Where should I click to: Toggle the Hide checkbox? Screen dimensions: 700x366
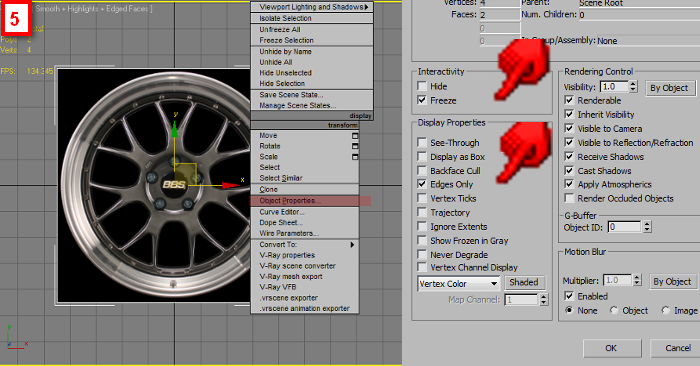422,86
